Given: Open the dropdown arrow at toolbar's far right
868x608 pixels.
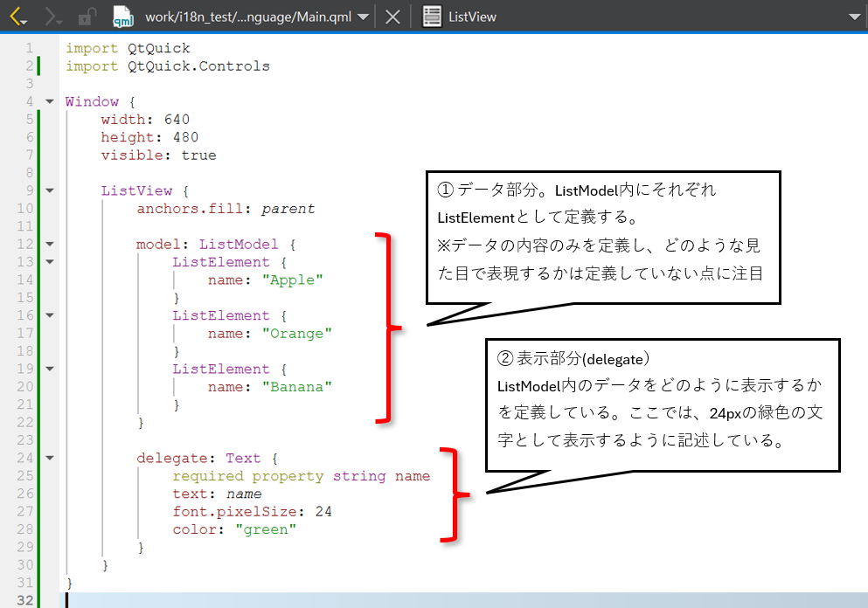Looking at the screenshot, I should 854,17.
